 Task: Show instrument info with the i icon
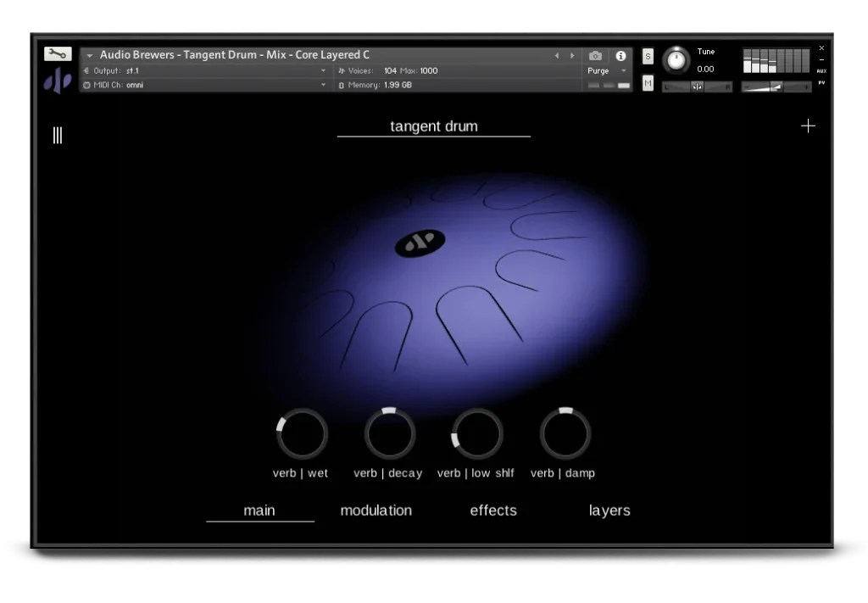(x=620, y=56)
